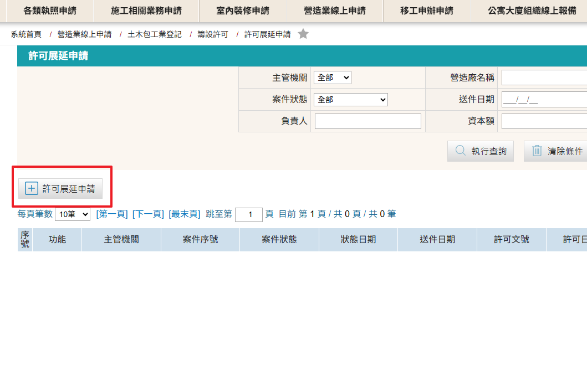This screenshot has height=392, width=587.
Task: Click the [下一頁] pagination link
Action: tap(148, 214)
